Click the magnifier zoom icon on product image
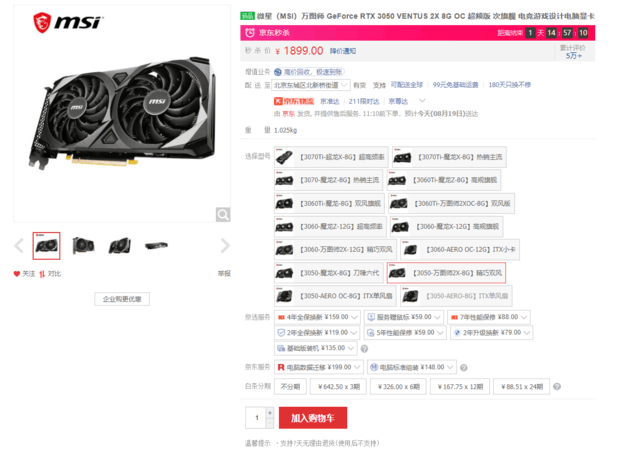 pyautogui.click(x=223, y=214)
